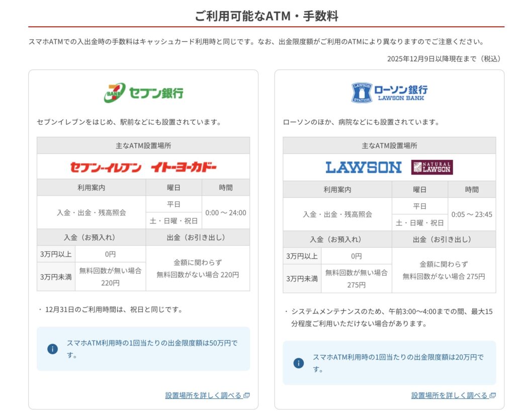Click the Seven Bank 220円 withdrawal fee cell
This screenshot has width=515, height=420.
(x=198, y=269)
